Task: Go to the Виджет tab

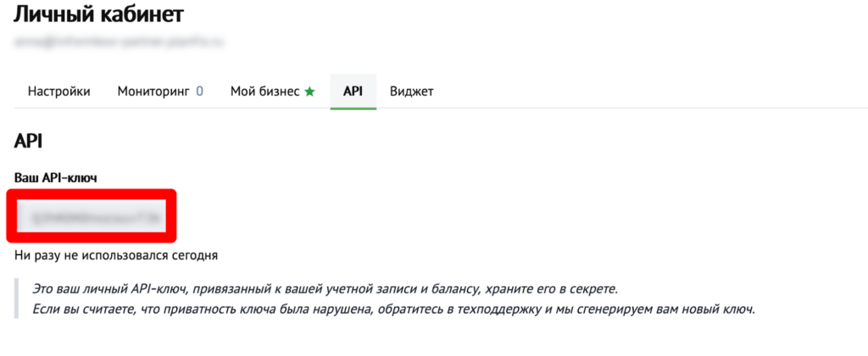Action: [411, 92]
